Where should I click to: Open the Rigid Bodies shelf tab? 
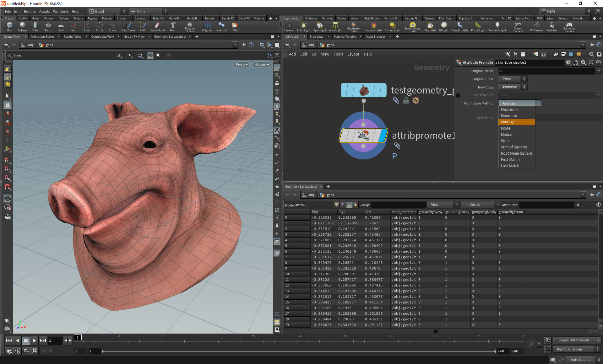pos(372,18)
